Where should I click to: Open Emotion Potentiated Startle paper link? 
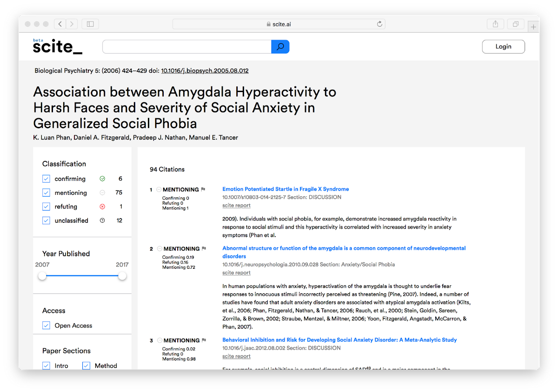click(x=286, y=189)
